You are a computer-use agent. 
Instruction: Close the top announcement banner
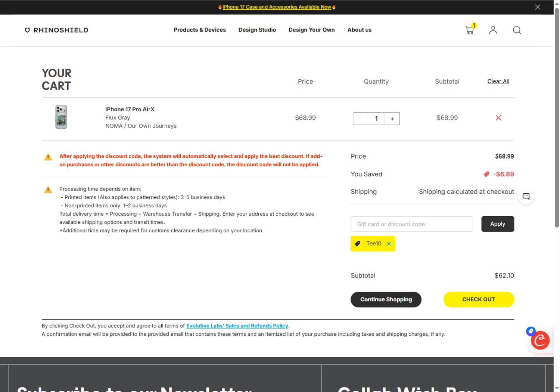[538, 7]
